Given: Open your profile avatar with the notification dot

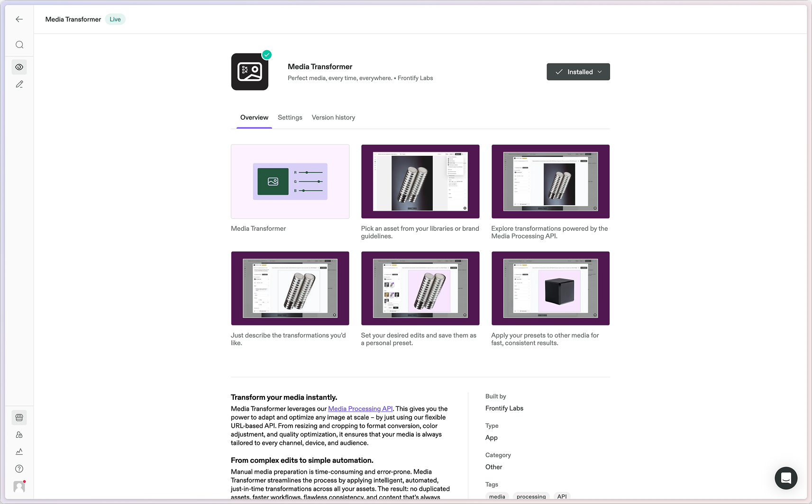Looking at the screenshot, I should click(19, 486).
